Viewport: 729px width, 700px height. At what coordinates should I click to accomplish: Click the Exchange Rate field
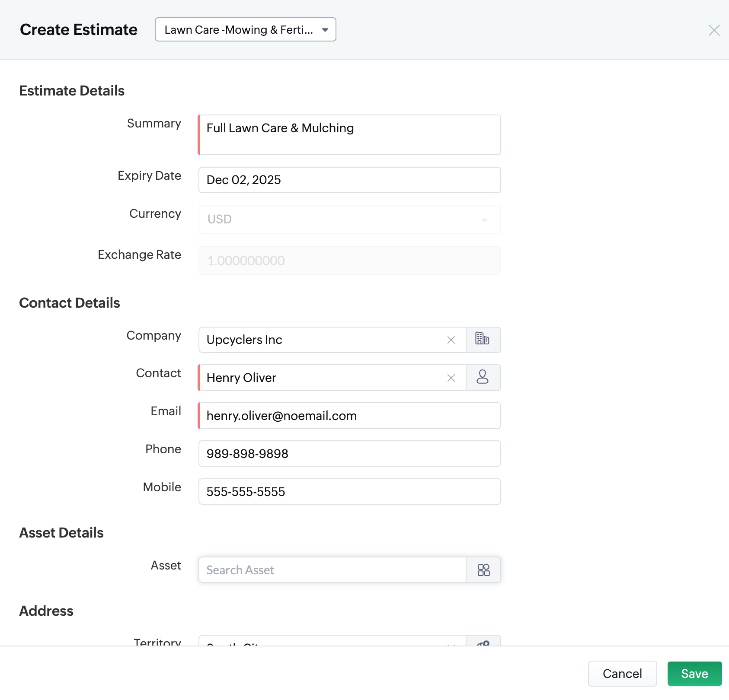click(x=349, y=261)
